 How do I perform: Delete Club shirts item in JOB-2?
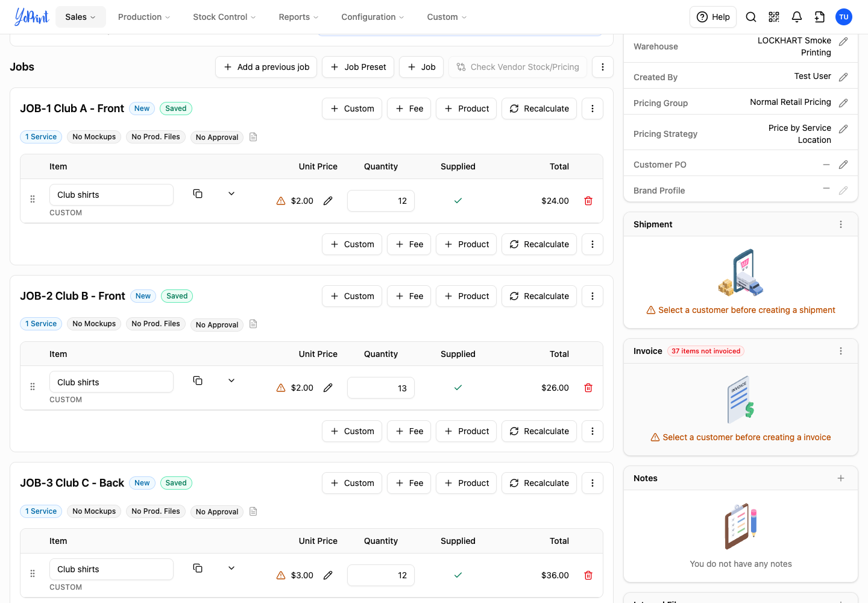588,388
